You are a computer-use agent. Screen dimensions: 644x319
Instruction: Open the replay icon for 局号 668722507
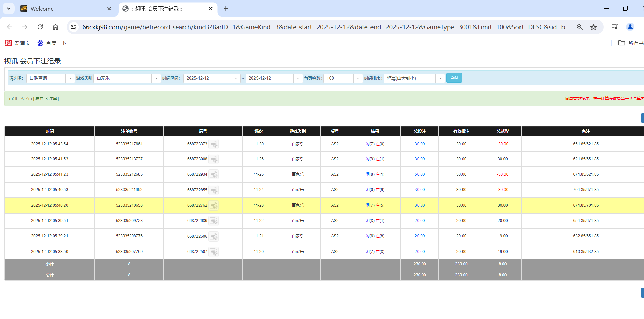(214, 252)
